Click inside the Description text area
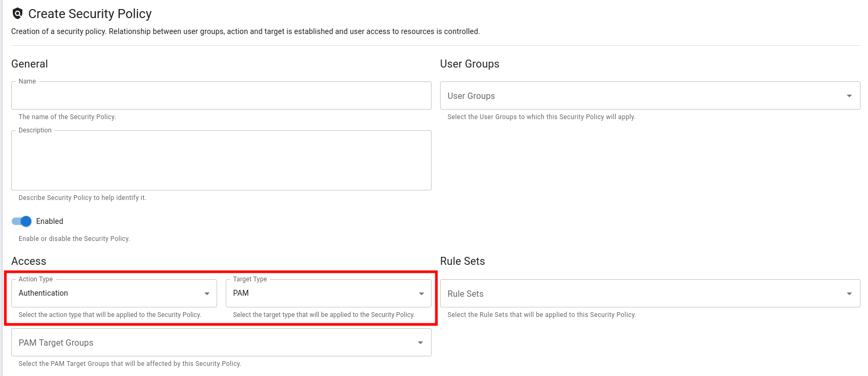Screen dimensions: 868x376 click(221, 161)
